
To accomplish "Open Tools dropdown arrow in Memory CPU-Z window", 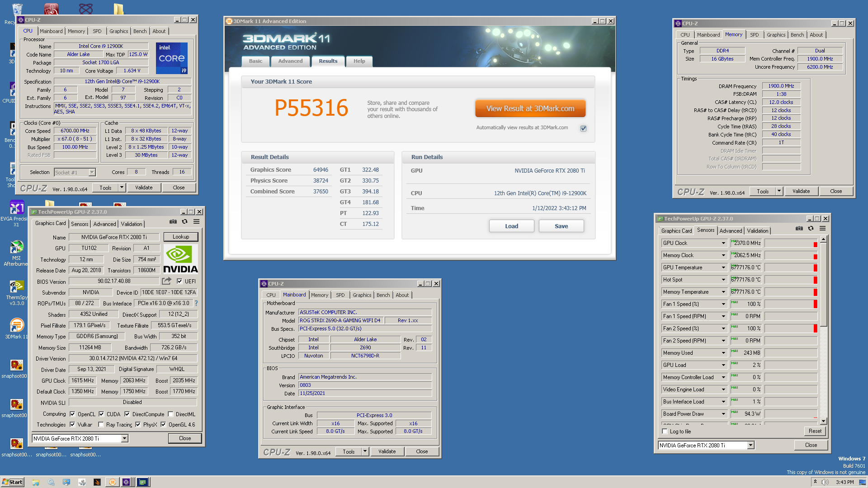I will [x=779, y=191].
